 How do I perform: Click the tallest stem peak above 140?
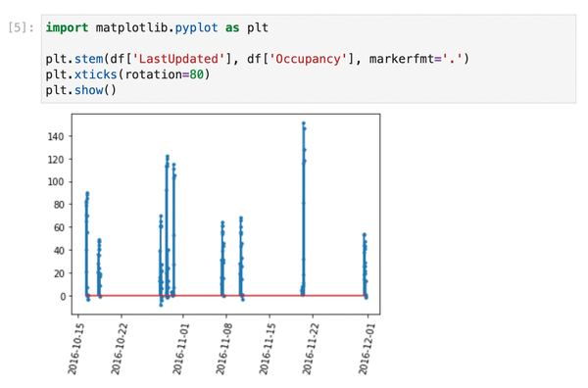pyautogui.click(x=304, y=123)
